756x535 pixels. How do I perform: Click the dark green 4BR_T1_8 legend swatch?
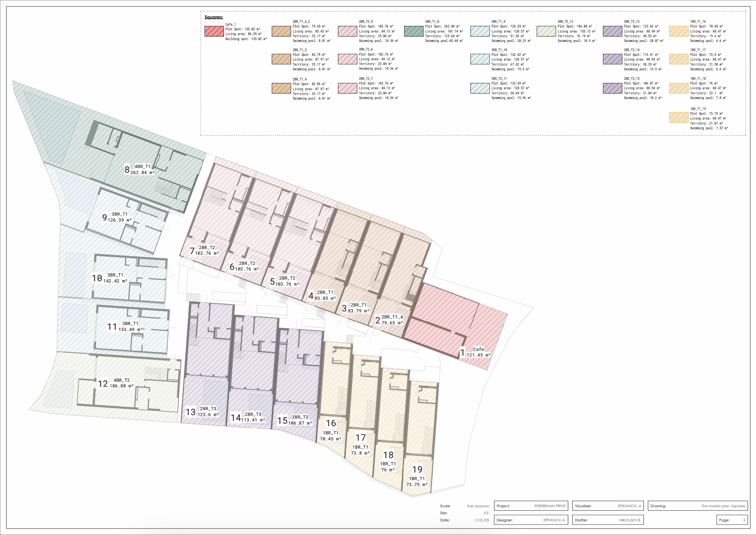pyautogui.click(x=414, y=31)
